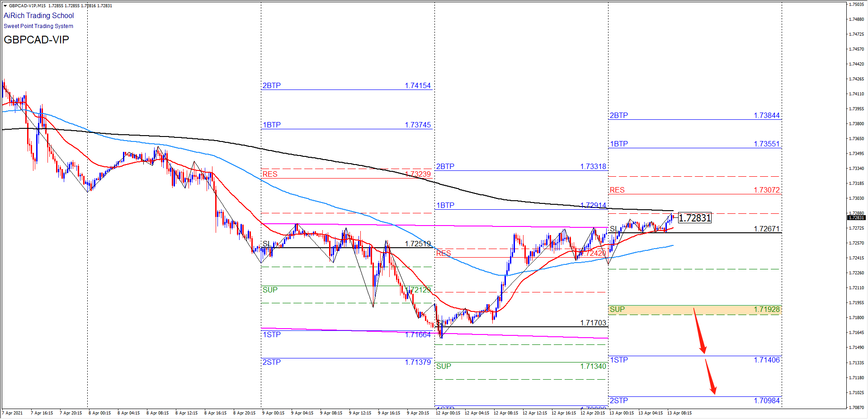
Task: Click the 1STP 1.71406 level label
Action: click(619, 360)
